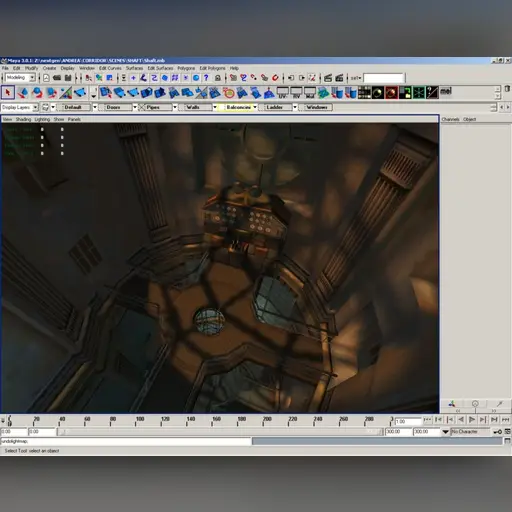Open animation preferences icon beside key icon
Image resolution: width=512 pixels, height=512 pixels.
click(507, 432)
